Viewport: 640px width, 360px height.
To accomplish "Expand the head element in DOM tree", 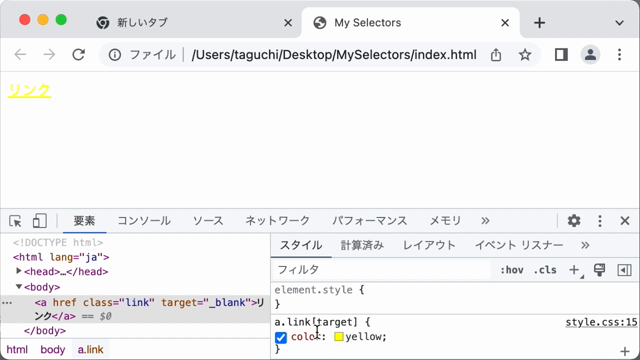I will coord(19,271).
